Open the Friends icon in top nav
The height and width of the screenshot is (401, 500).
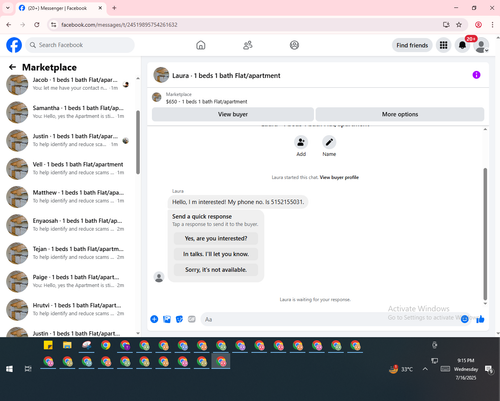(x=248, y=45)
